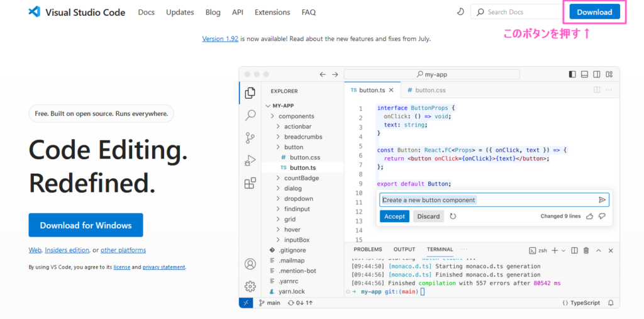Toggle the bottom panel layout icon
Screen dimensions: 644x319
(x=584, y=74)
